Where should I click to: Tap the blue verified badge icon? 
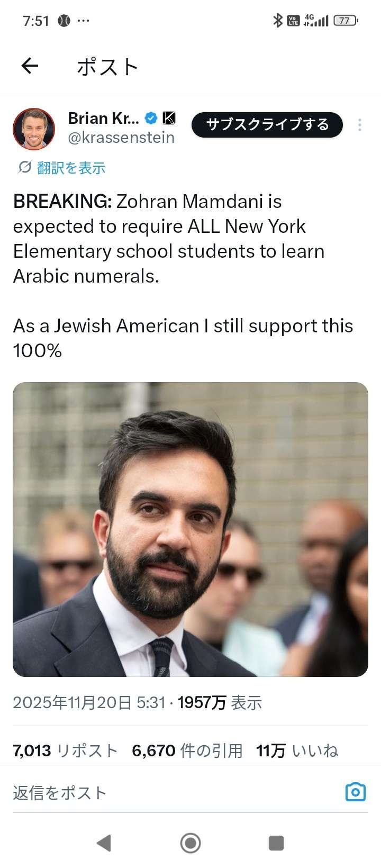151,118
